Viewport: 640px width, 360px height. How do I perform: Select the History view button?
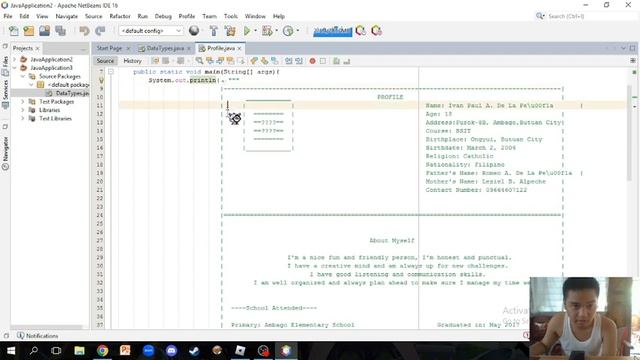click(x=132, y=61)
